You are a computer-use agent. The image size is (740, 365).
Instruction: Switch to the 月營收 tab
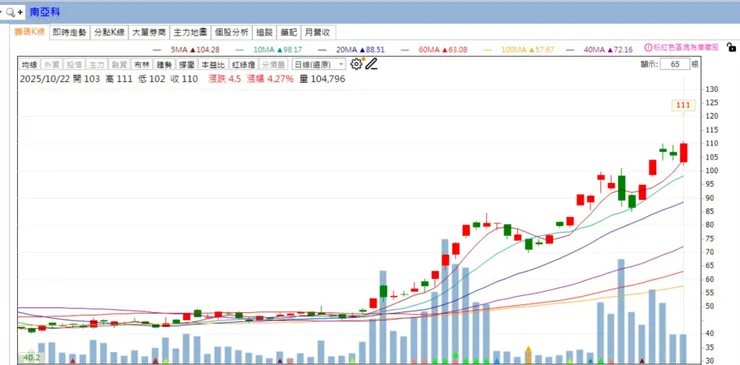[x=318, y=33]
